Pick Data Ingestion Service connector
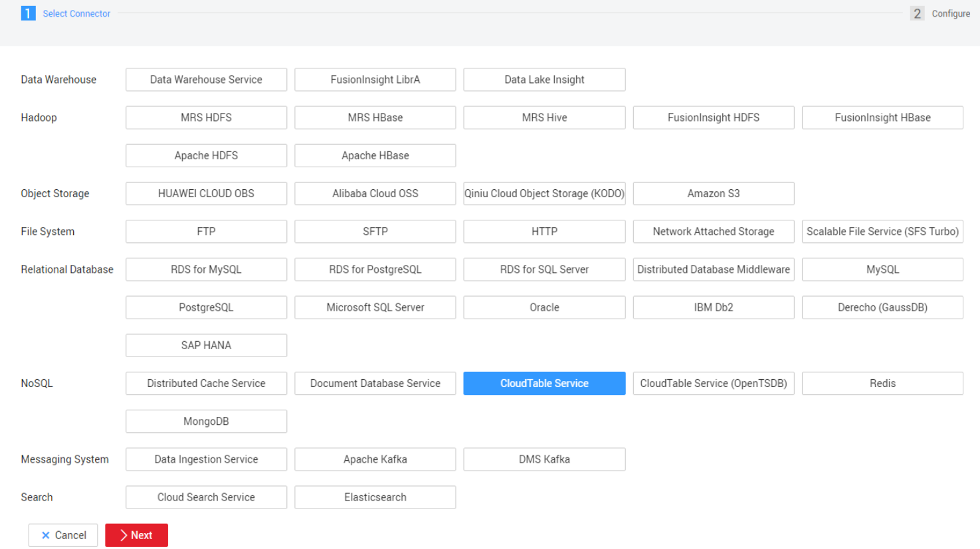 (206, 459)
